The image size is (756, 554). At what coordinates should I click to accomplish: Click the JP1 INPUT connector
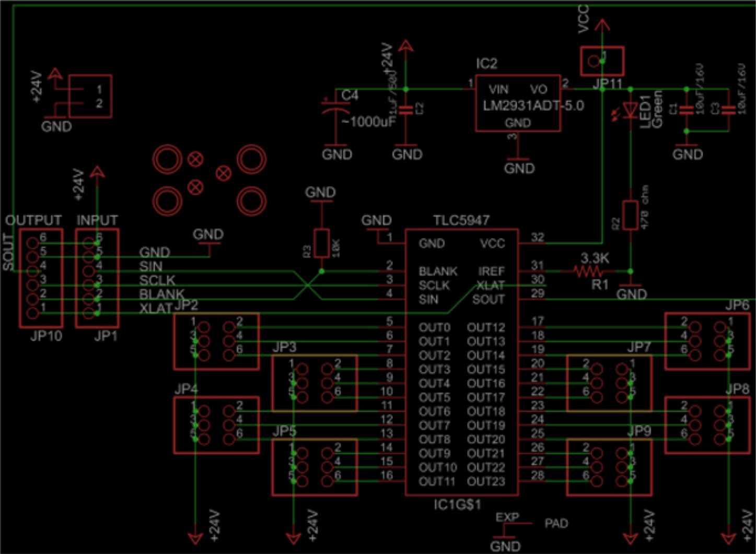(97, 278)
